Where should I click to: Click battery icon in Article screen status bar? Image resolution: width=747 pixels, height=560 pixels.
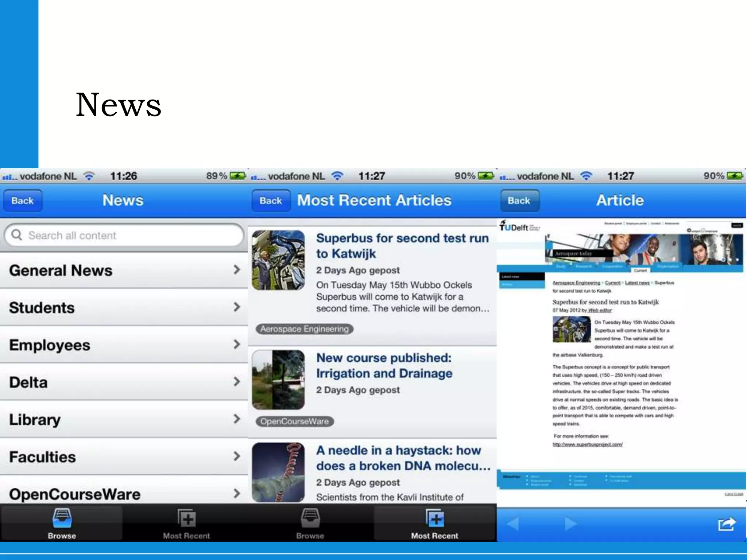pos(735,176)
